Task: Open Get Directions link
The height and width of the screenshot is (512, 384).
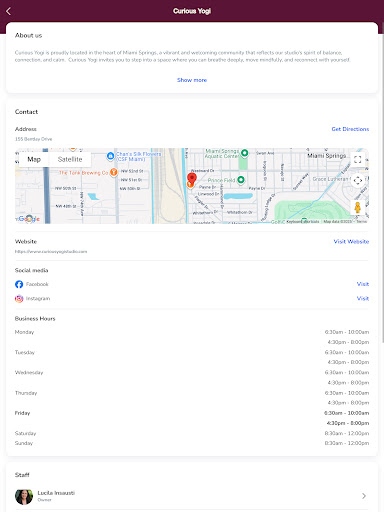Action: tap(350, 129)
